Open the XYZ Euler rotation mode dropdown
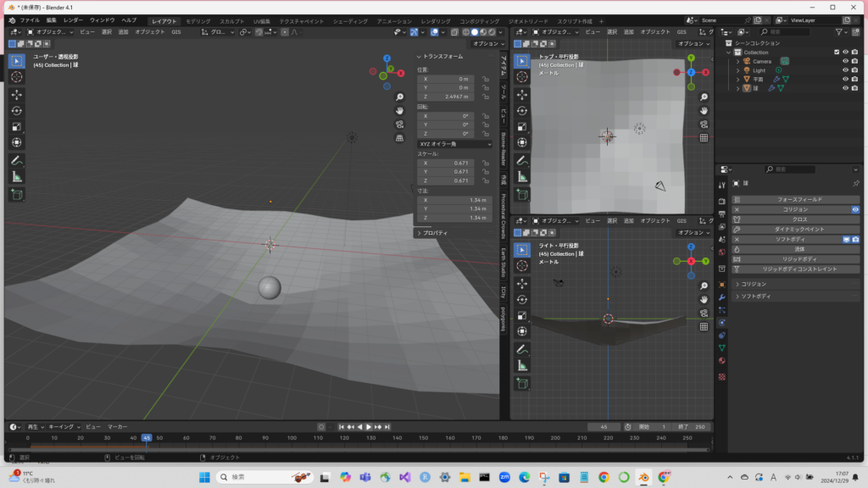This screenshot has width=868, height=488. tap(454, 144)
